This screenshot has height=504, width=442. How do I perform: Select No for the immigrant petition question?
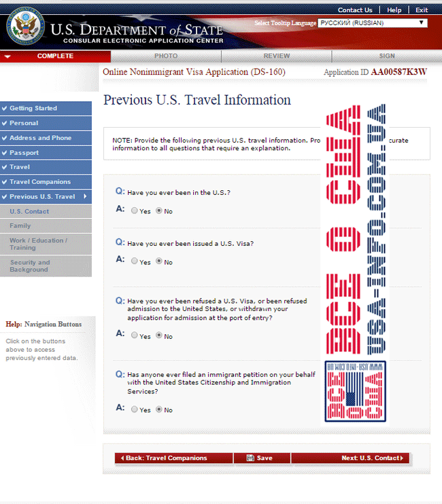pyautogui.click(x=159, y=409)
